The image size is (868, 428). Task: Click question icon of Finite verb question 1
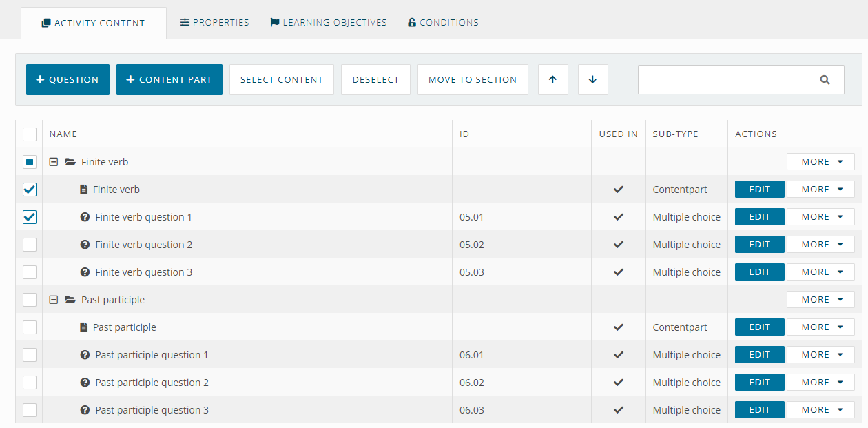(85, 217)
